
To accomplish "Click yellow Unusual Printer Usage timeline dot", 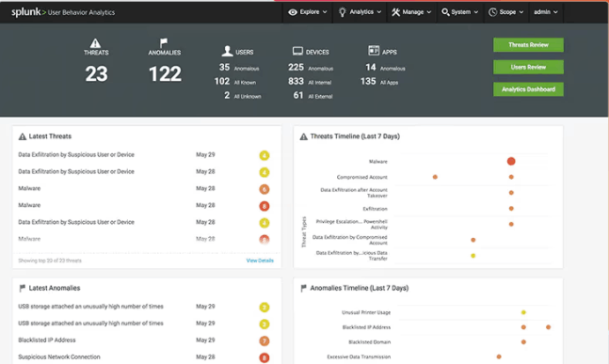I will 523,312.
